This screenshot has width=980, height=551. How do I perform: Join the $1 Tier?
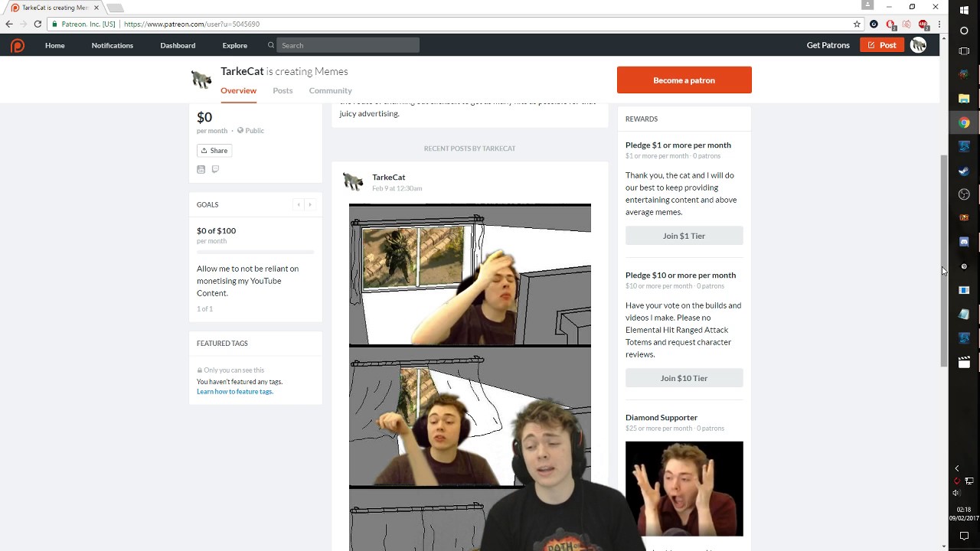pos(684,236)
